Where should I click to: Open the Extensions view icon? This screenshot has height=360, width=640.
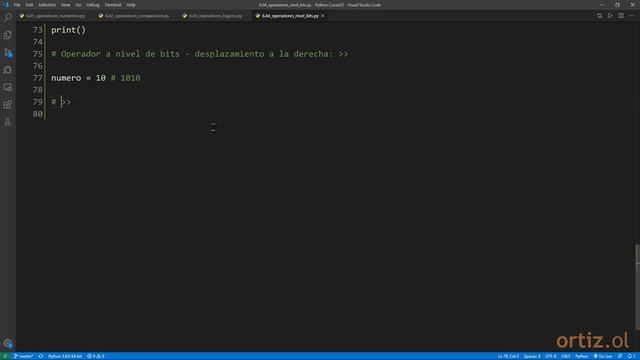tap(8, 104)
